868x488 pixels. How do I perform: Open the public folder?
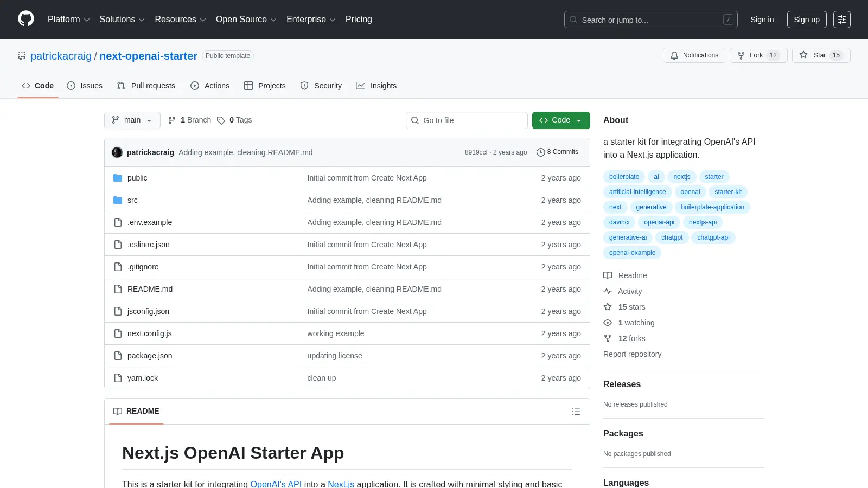137,178
